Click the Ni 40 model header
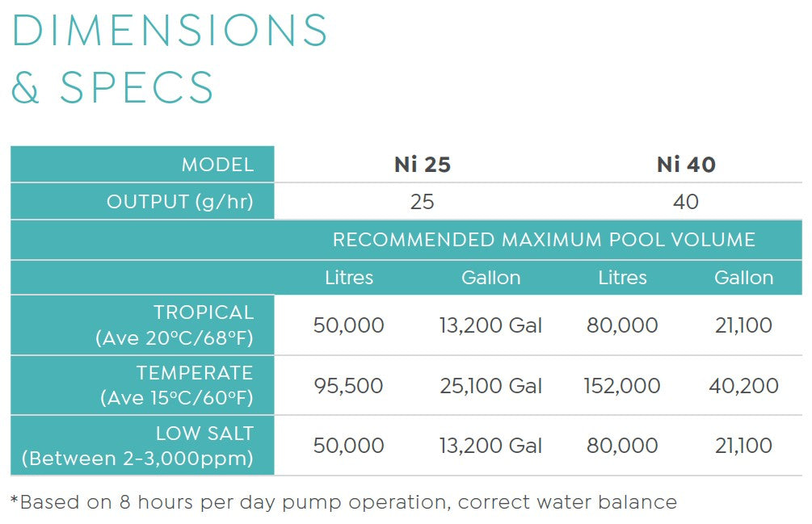The height and width of the screenshot is (524, 812). (x=686, y=166)
